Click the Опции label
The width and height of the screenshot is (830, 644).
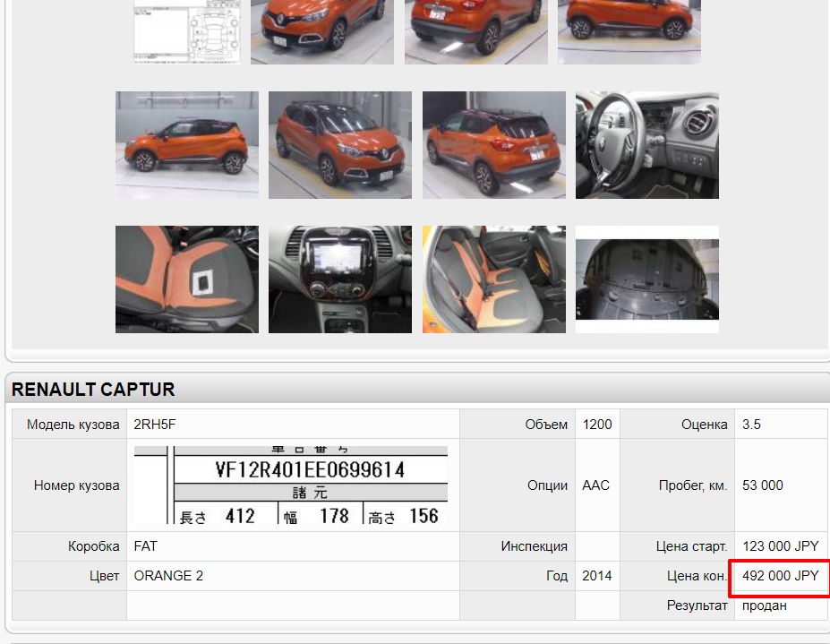(x=547, y=485)
